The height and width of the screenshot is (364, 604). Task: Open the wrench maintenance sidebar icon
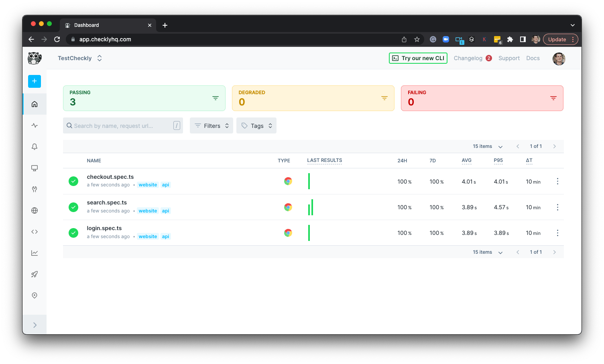[35, 189]
